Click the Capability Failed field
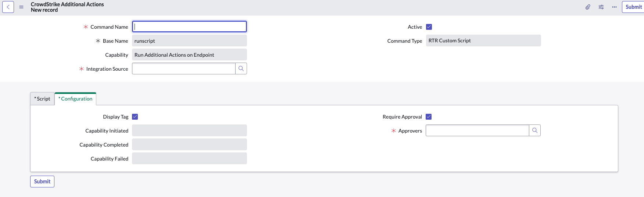 [x=189, y=158]
